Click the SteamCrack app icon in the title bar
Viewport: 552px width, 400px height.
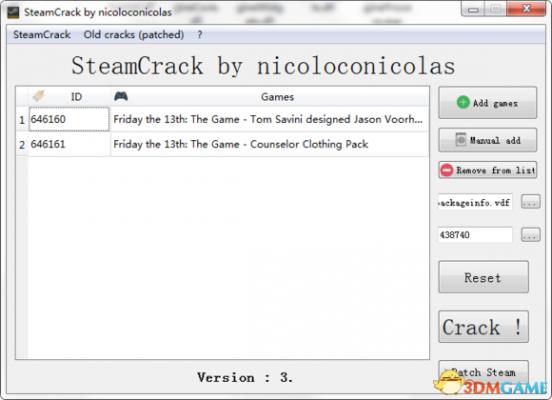(x=13, y=12)
